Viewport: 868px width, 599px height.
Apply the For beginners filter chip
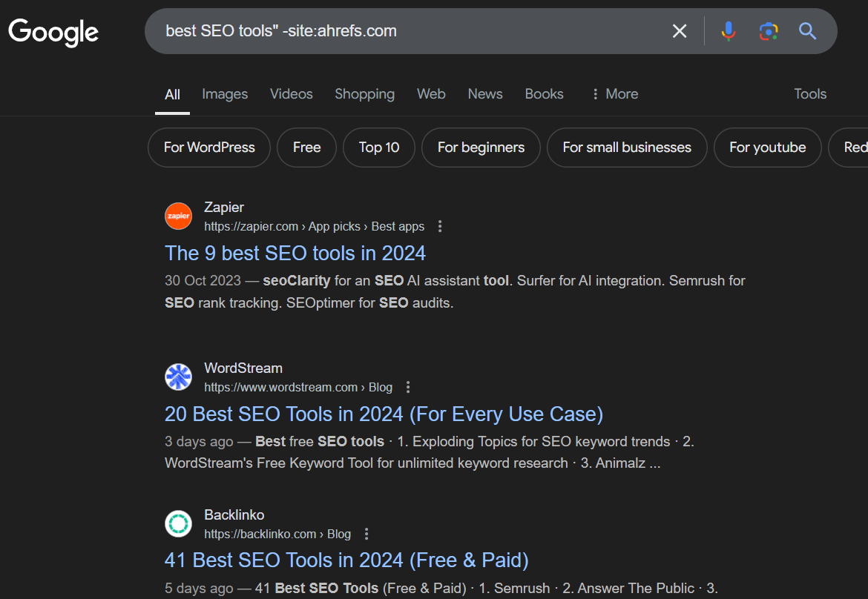click(481, 147)
